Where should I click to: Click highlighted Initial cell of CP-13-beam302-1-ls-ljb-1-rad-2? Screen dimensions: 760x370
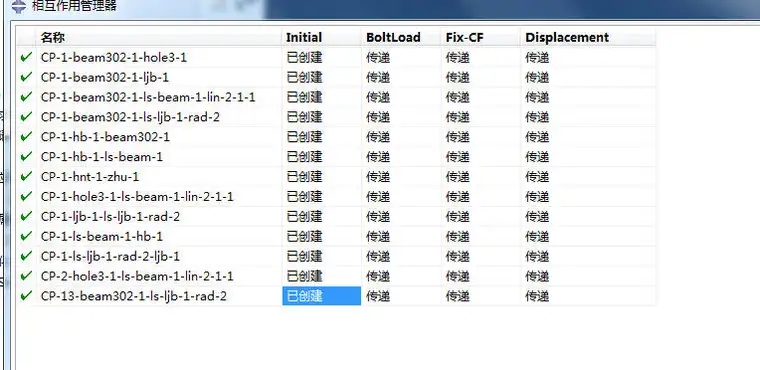point(322,296)
